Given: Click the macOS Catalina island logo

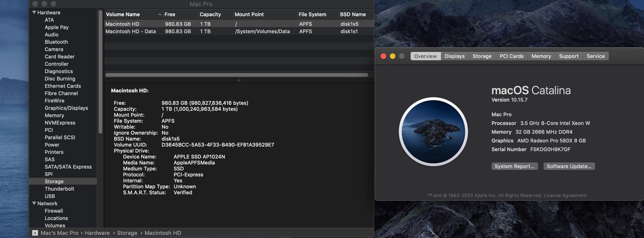Looking at the screenshot, I should [433, 131].
